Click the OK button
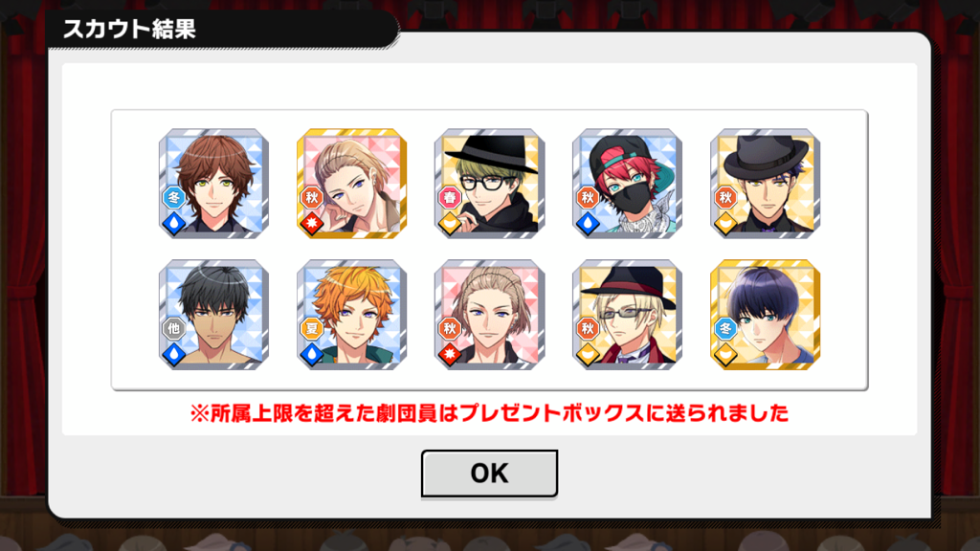The image size is (980, 551). click(x=489, y=474)
